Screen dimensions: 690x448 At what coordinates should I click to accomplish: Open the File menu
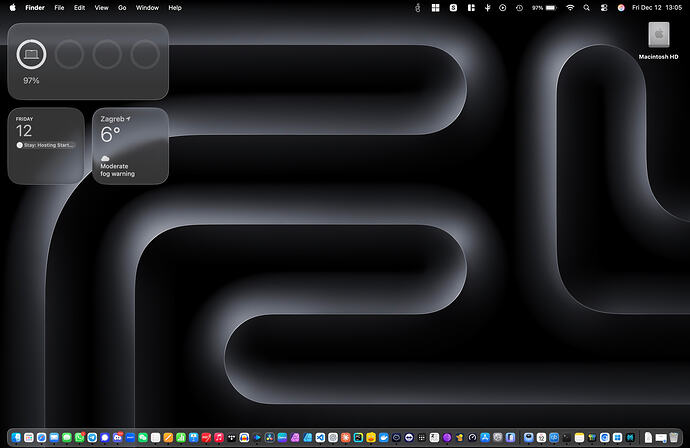(x=60, y=7)
